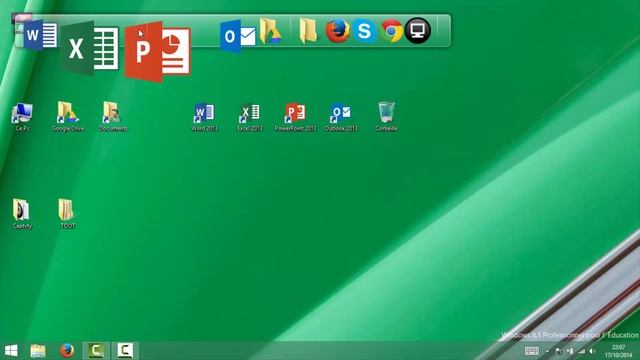The width and height of the screenshot is (640, 360).
Task: Click the Action Center flag icon
Action: [559, 351]
